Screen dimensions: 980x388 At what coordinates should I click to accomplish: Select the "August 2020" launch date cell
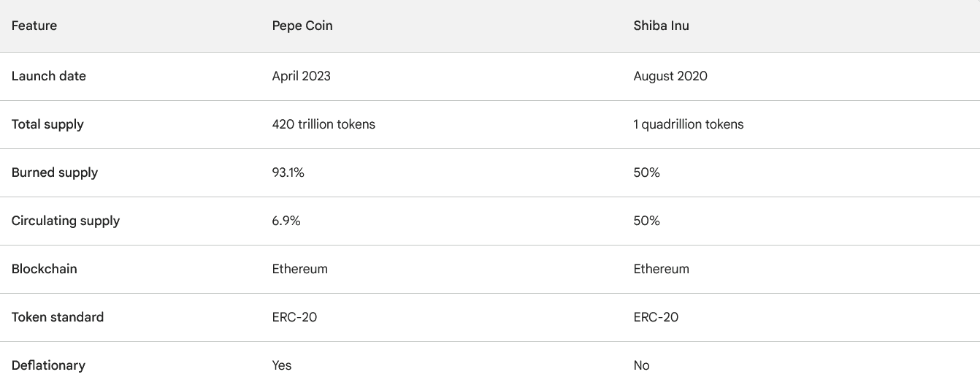pyautogui.click(x=670, y=76)
